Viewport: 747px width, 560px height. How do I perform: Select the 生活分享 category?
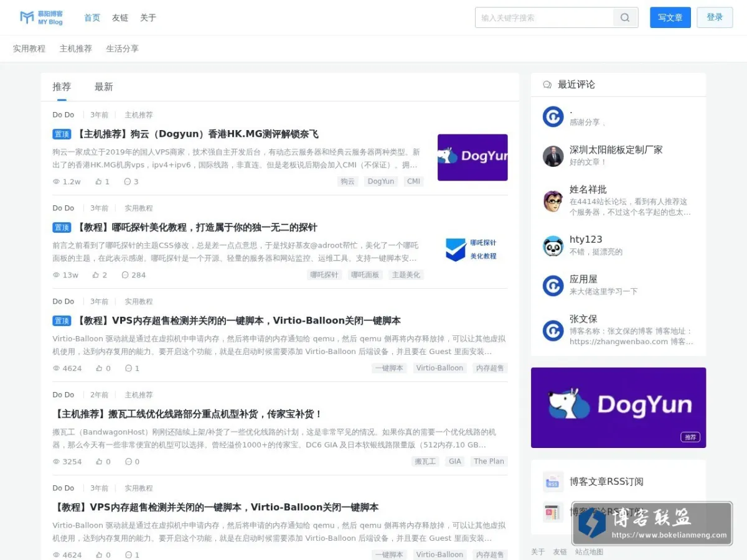coord(123,49)
